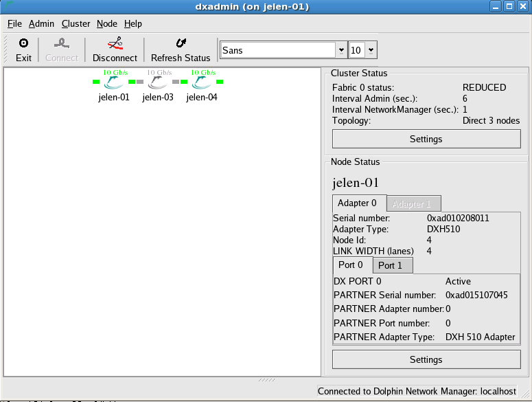This screenshot has width=532, height=402.
Task: Click green link indicator right of jelen-01
Action: [132, 82]
